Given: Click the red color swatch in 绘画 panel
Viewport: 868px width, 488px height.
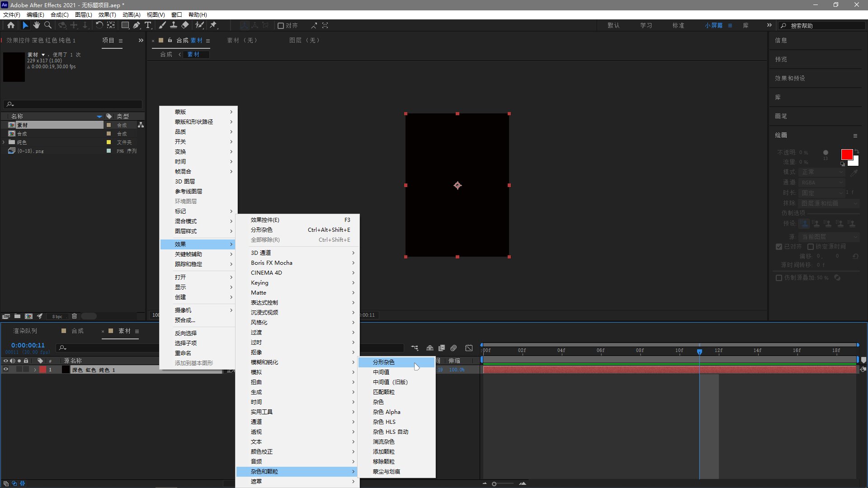Looking at the screenshot, I should click(x=847, y=155).
